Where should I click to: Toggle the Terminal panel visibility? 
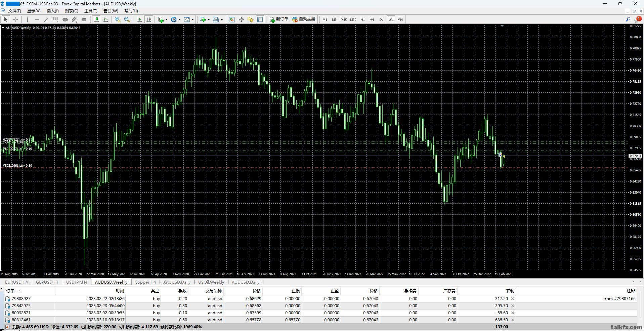[x=260, y=19]
